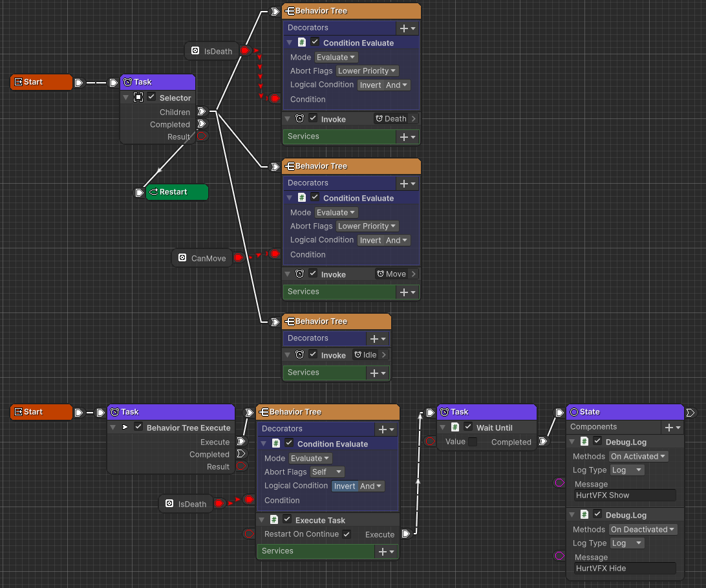Click the Wait Until script hash icon
706x588 pixels.
pos(455,428)
